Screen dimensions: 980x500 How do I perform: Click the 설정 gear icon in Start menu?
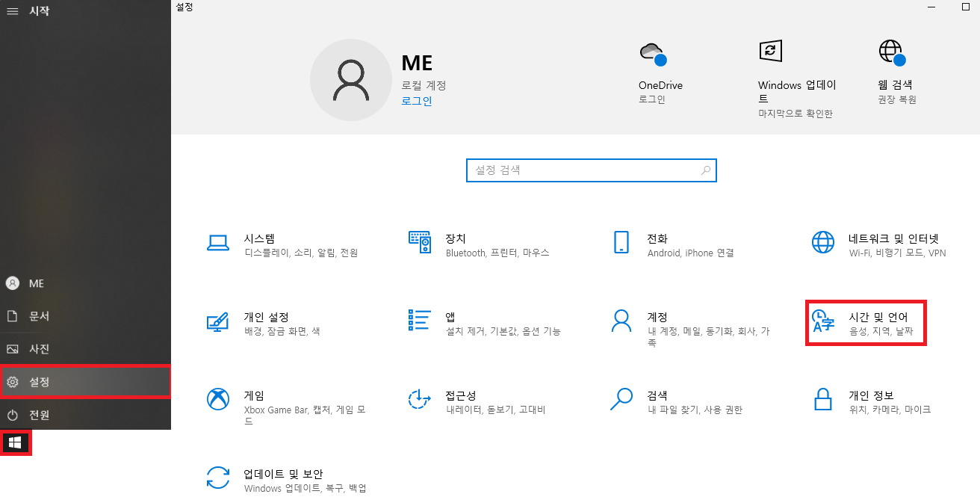coord(12,382)
